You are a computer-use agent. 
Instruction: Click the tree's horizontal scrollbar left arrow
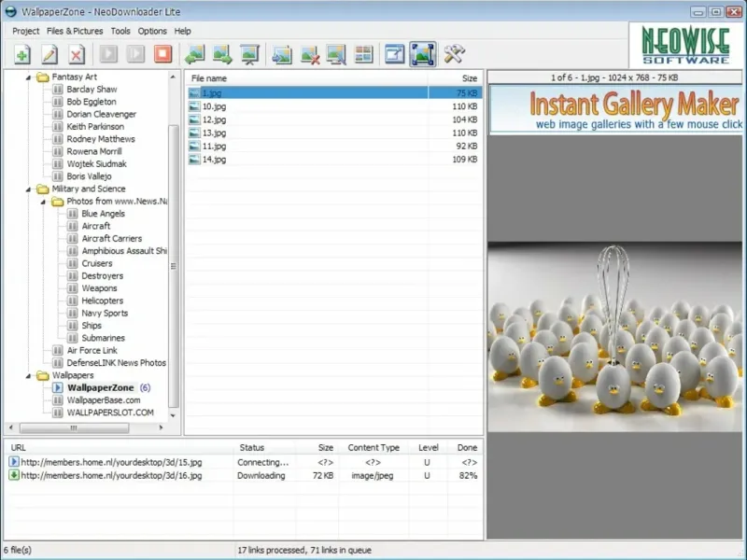point(11,427)
